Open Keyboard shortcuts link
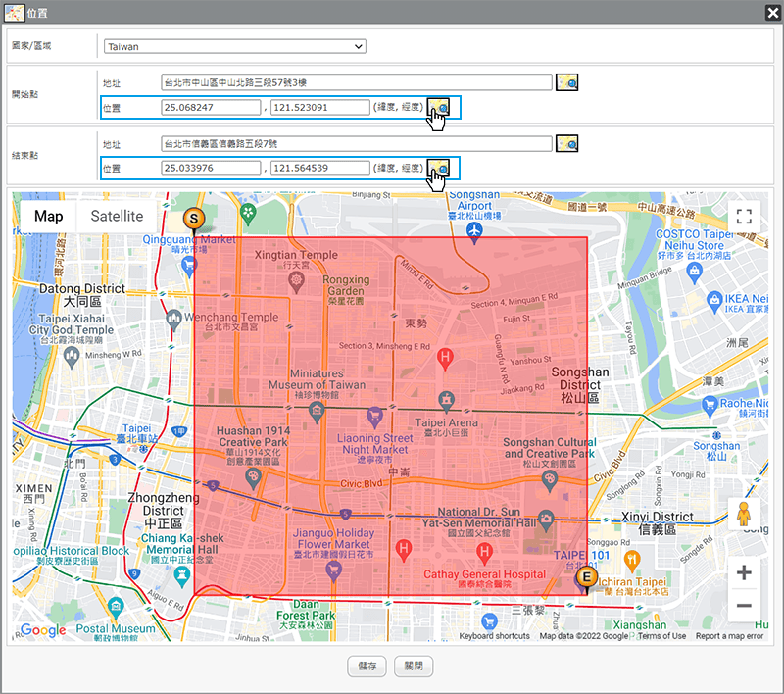784x694 pixels. pos(495,636)
